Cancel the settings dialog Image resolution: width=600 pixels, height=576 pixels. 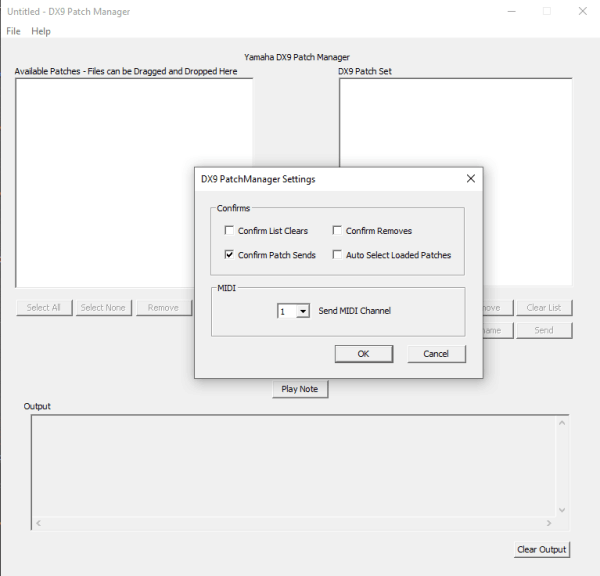pyautogui.click(x=436, y=354)
